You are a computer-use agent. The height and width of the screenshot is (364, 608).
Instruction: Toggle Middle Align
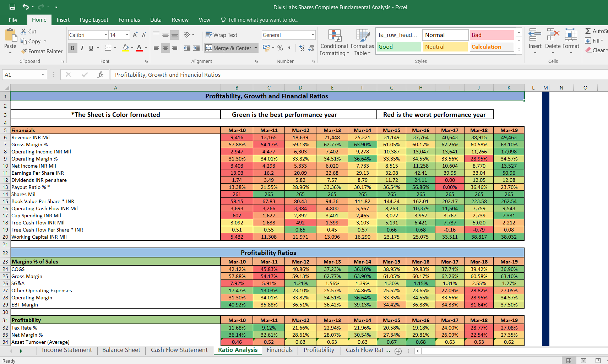coord(165,35)
